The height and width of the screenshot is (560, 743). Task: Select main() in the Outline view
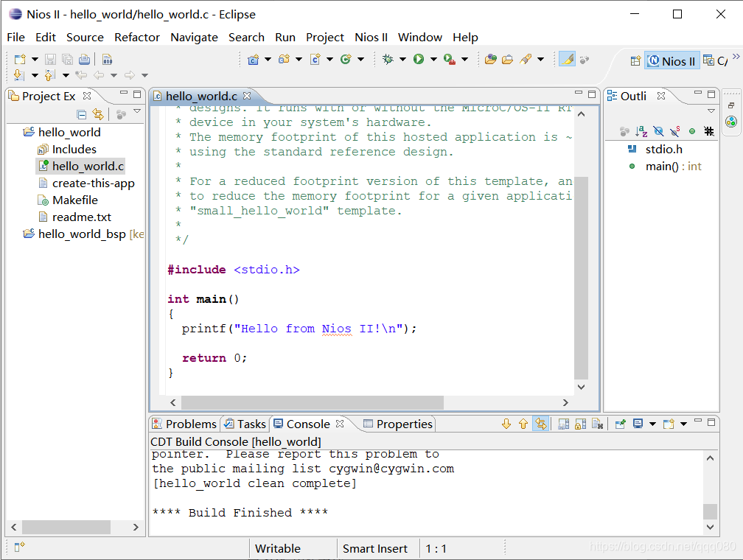coord(665,167)
